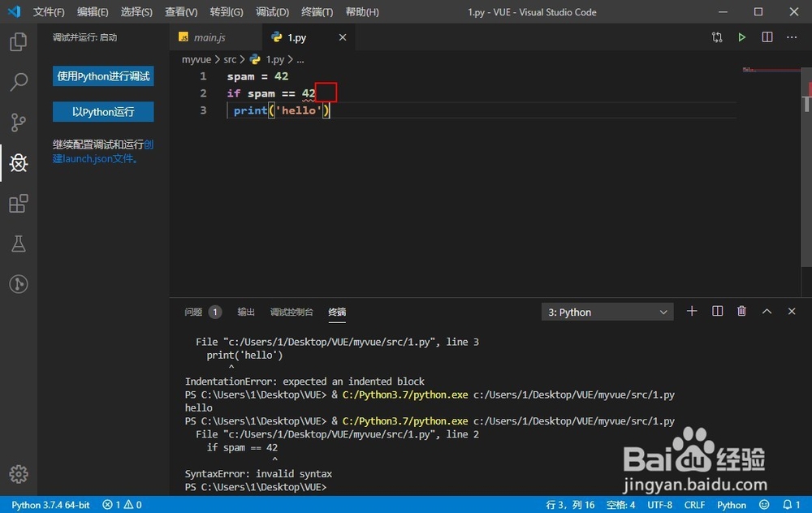Viewport: 812px width, 513px height.
Task: Open feedback smiley in status bar
Action: point(764,505)
